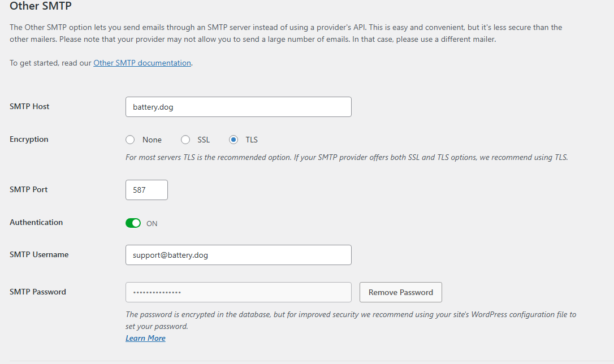Click the ON text beside Authentication
614x364 pixels.
click(x=152, y=223)
